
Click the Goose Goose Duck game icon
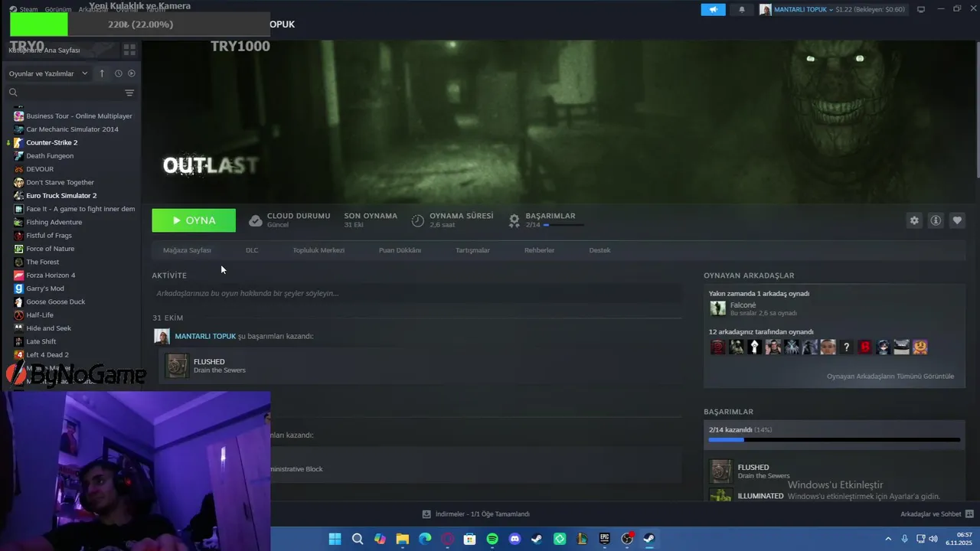tap(19, 302)
